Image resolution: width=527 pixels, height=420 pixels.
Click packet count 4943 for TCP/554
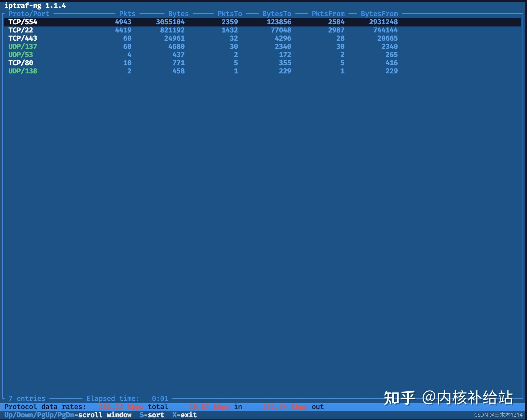(x=123, y=22)
